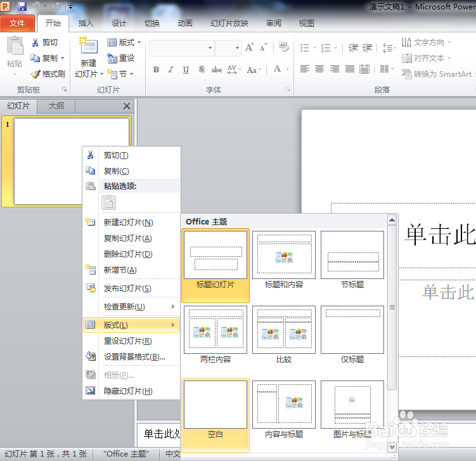Viewport: 476px width, 461px height.
Task: Clear all formatting eraser icon
Action: pyautogui.click(x=283, y=47)
